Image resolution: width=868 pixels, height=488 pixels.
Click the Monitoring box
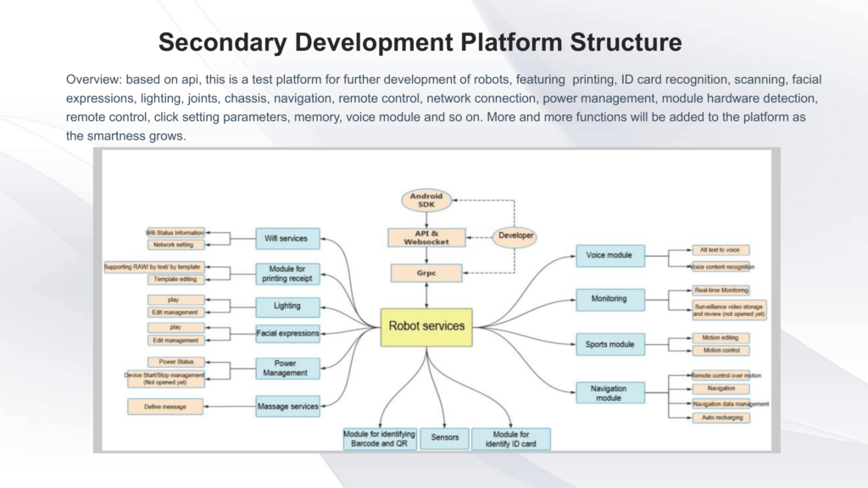tap(609, 299)
